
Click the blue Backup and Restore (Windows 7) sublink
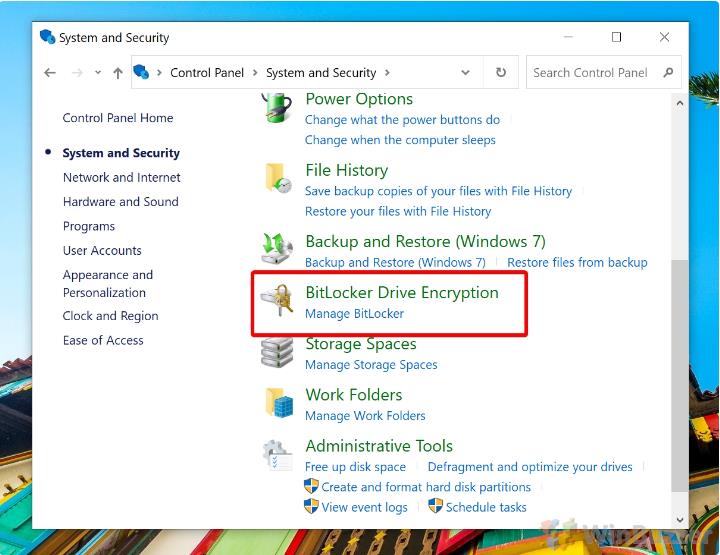395,263
